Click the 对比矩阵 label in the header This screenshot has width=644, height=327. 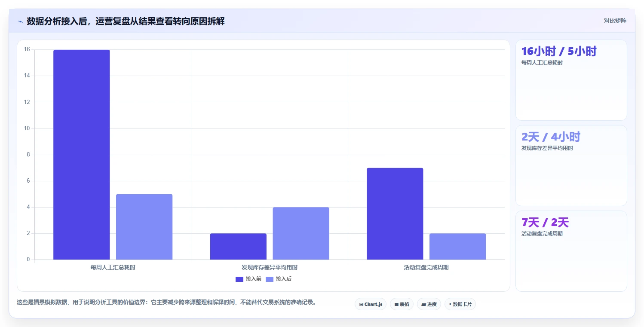coord(615,21)
